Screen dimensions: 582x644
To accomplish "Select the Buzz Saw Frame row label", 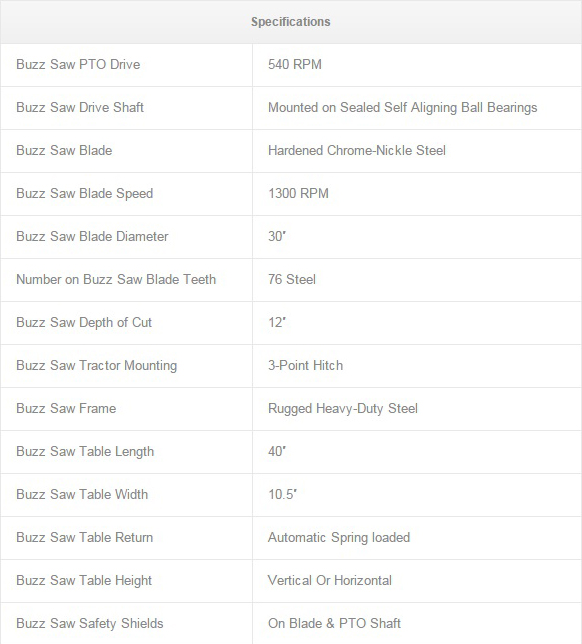I will coord(66,409).
